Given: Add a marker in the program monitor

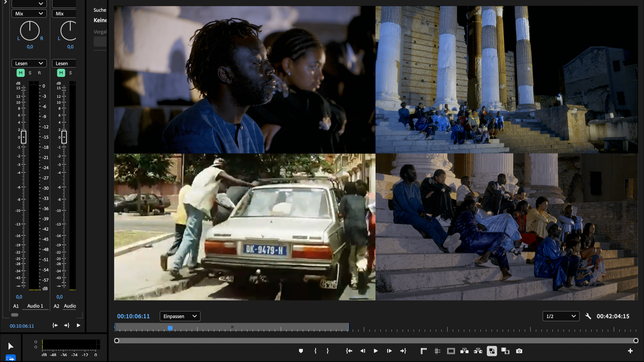Looking at the screenshot, I should click(x=301, y=351).
